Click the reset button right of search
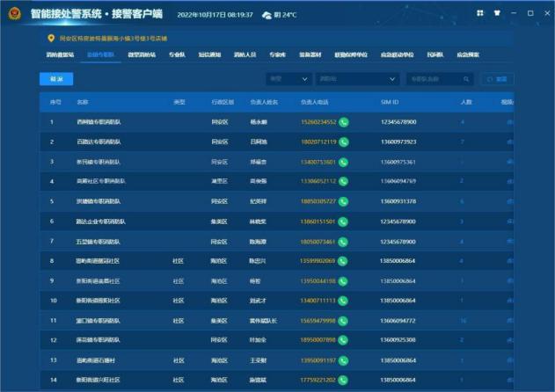The image size is (555, 392). tap(497, 79)
